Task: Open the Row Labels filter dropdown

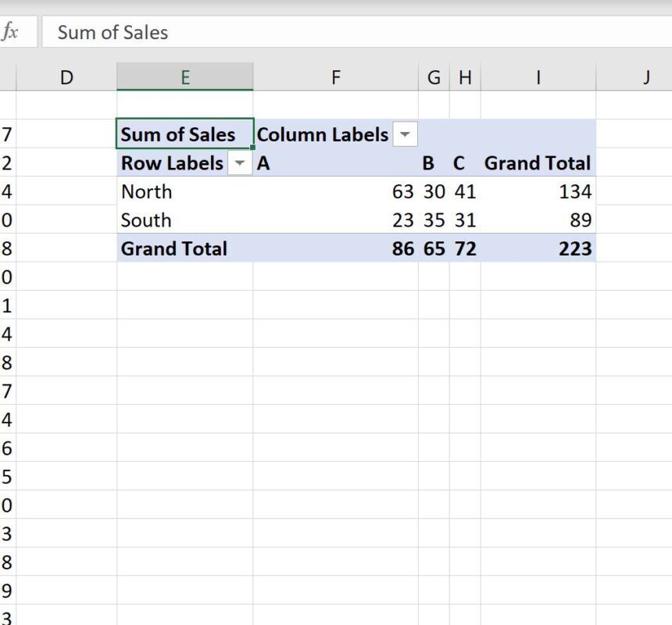Action: (x=240, y=163)
